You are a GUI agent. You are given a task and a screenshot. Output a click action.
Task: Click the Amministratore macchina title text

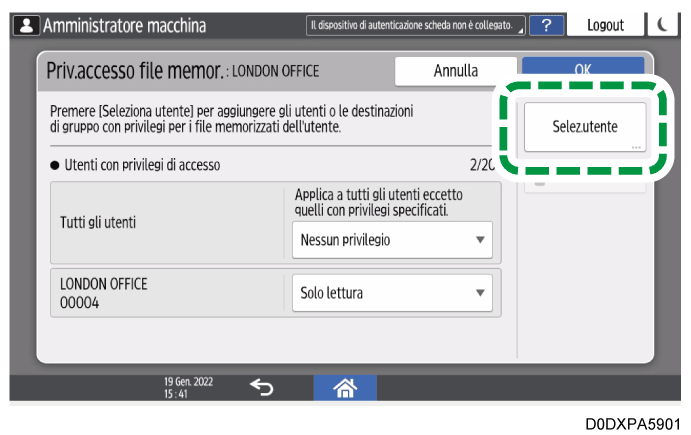click(x=124, y=26)
